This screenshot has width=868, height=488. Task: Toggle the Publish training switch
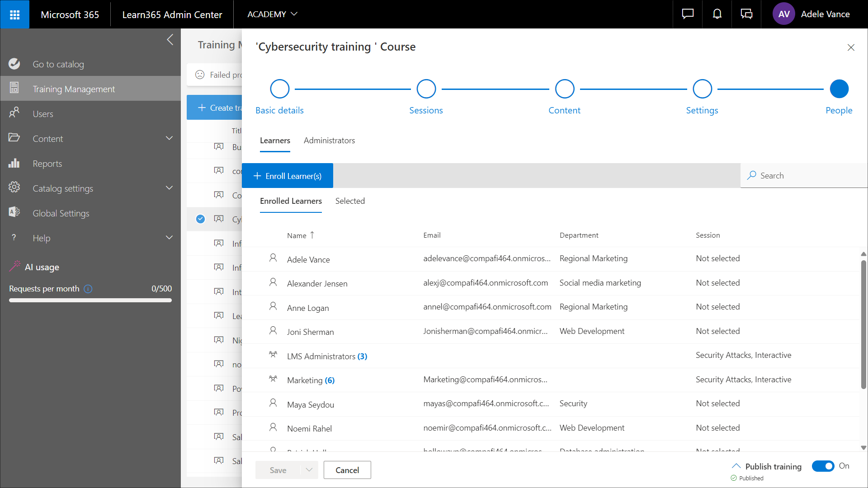coord(823,466)
